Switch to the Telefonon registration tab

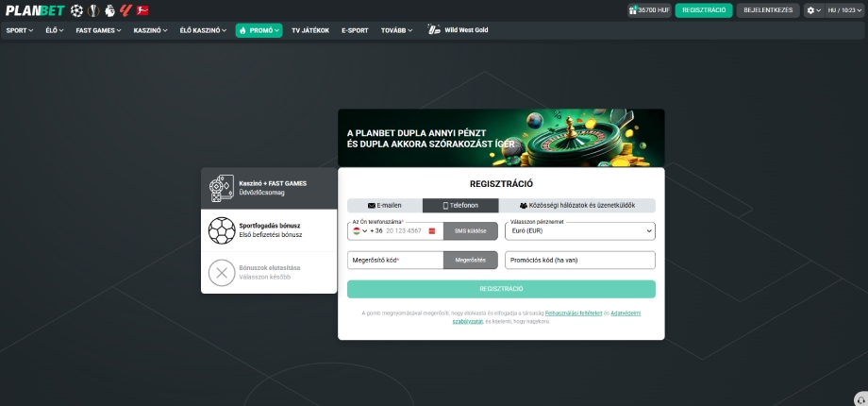460,206
